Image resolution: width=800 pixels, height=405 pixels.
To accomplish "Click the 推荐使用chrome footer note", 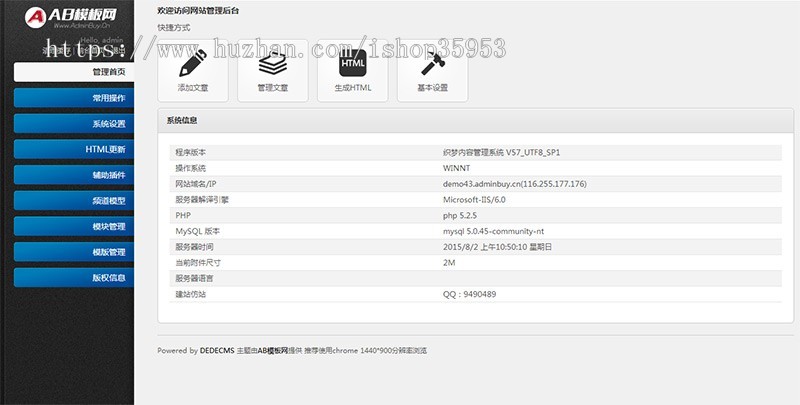I will 365,351.
